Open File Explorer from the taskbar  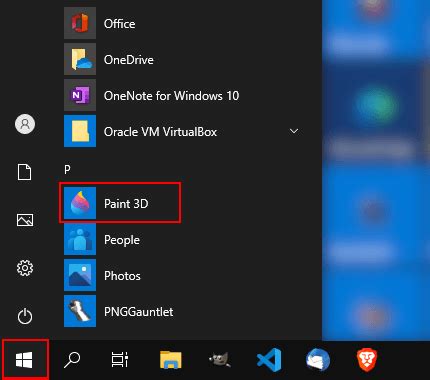(x=171, y=360)
